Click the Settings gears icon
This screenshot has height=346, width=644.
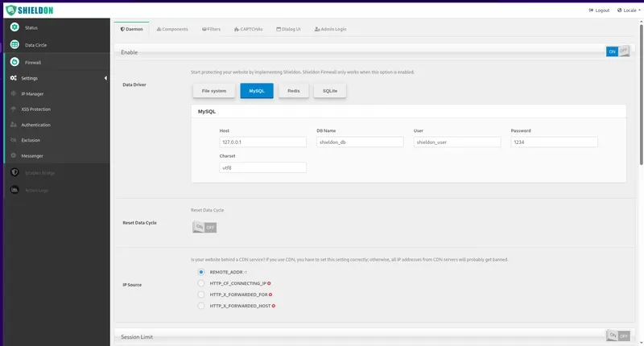click(x=14, y=78)
